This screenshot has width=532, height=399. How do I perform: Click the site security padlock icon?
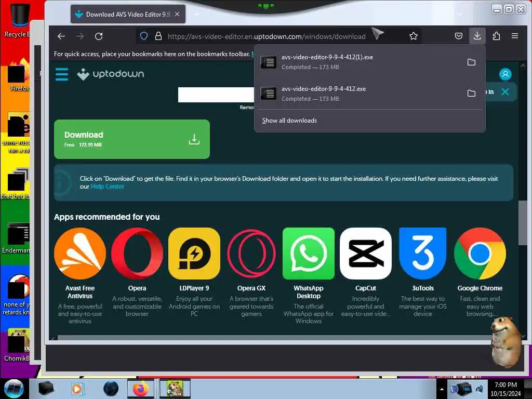[x=158, y=36]
